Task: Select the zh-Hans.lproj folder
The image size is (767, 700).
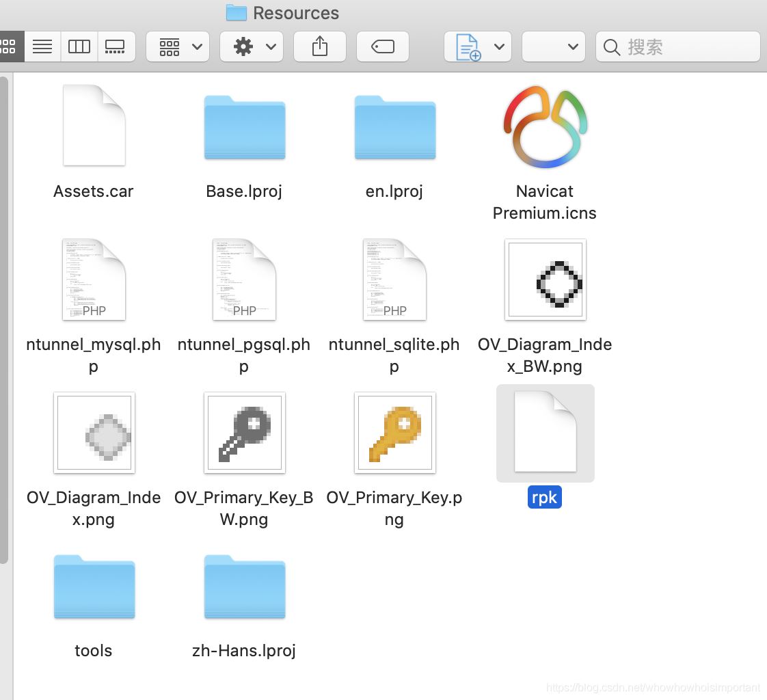Action: click(244, 587)
